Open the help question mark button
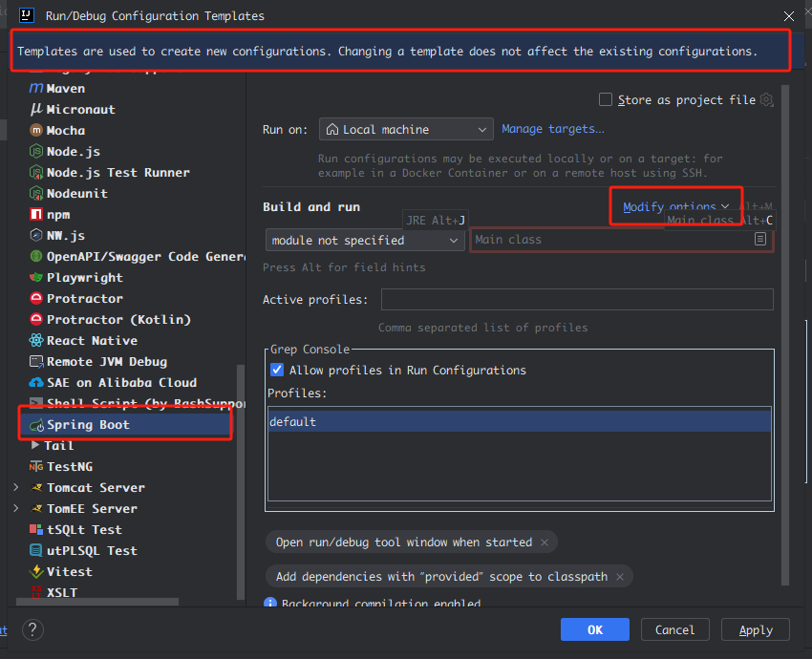The width and height of the screenshot is (812, 659). [32, 630]
